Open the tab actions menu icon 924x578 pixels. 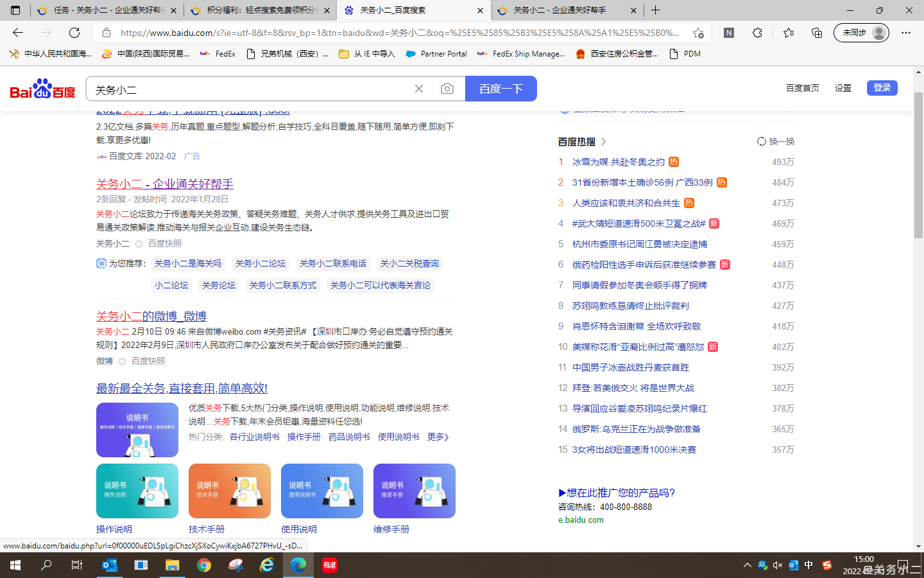pyautogui.click(x=15, y=10)
